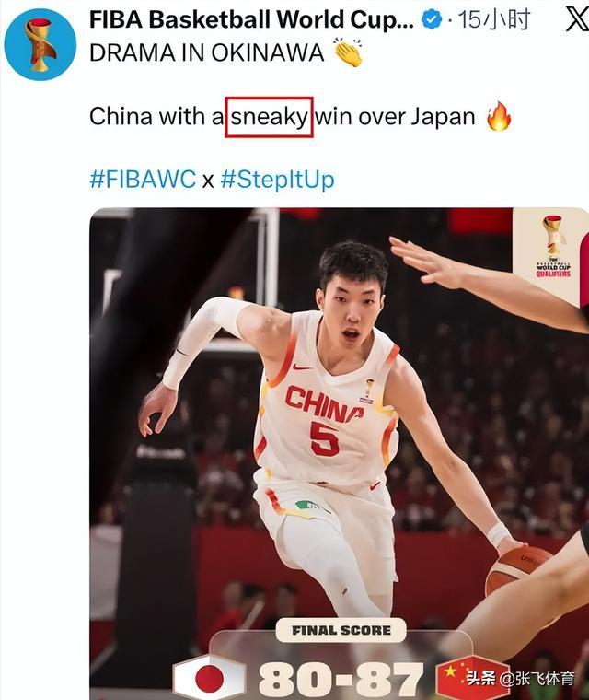Click the DRAMA IN OKINAWA text
589x700 pixels.
coord(206,52)
